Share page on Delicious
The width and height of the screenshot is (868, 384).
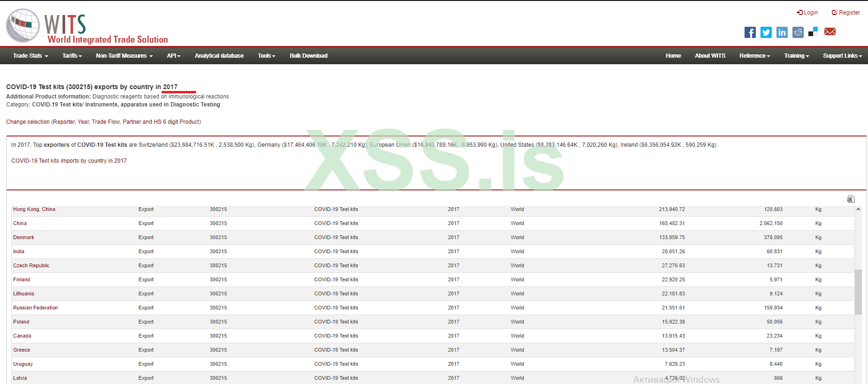814,32
